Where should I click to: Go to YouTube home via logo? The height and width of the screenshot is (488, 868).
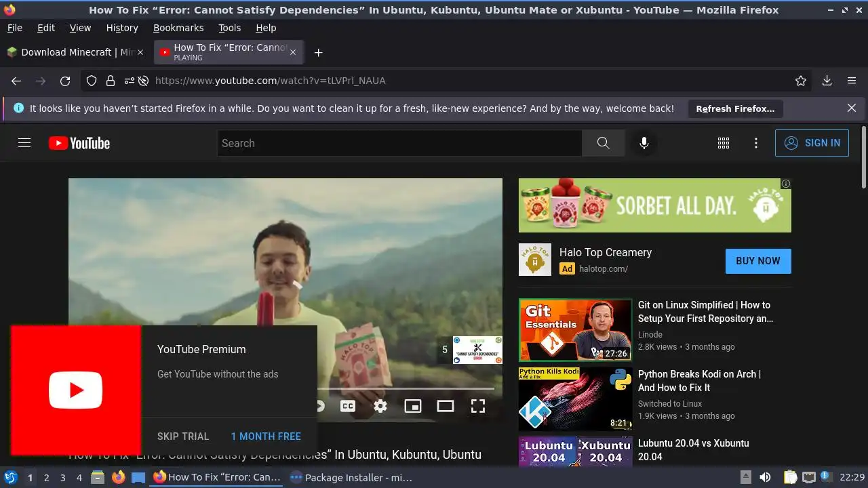79,143
